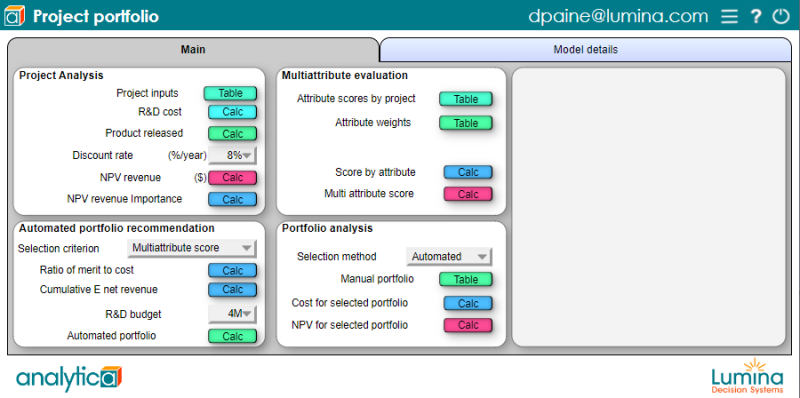This screenshot has height=398, width=800.
Task: Open Attribute scores by project Table
Action: [466, 100]
